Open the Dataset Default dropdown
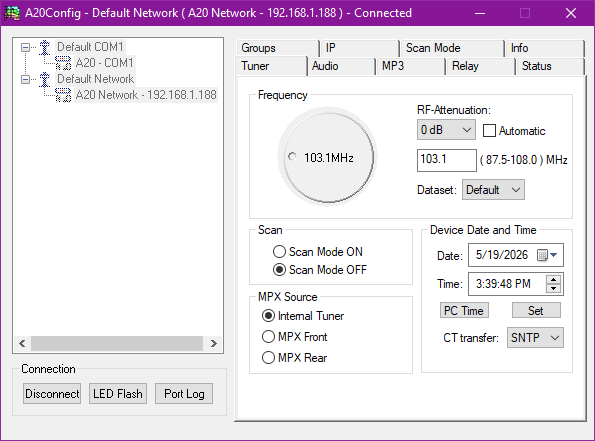The height and width of the screenshot is (441, 595). click(x=493, y=190)
